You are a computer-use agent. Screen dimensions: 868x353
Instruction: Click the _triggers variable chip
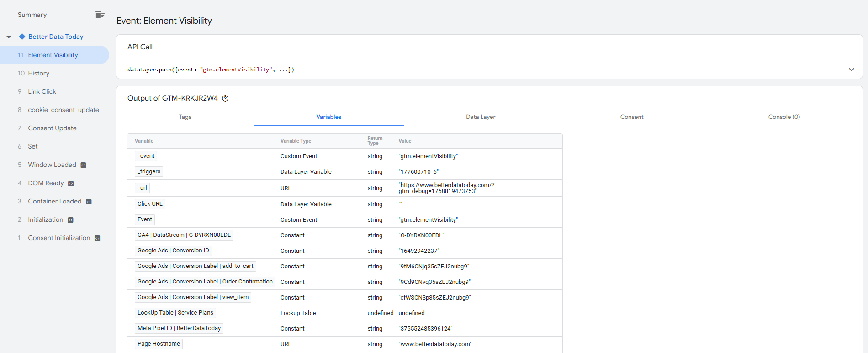tap(149, 171)
